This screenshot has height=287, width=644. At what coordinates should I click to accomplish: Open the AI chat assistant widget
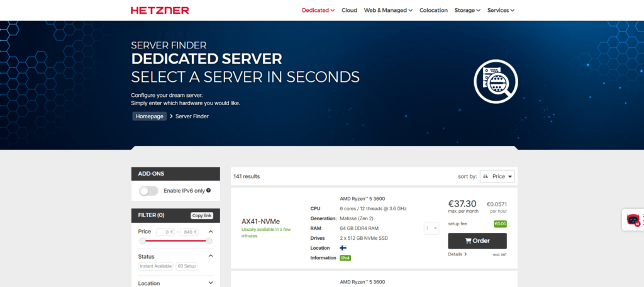pos(633,220)
